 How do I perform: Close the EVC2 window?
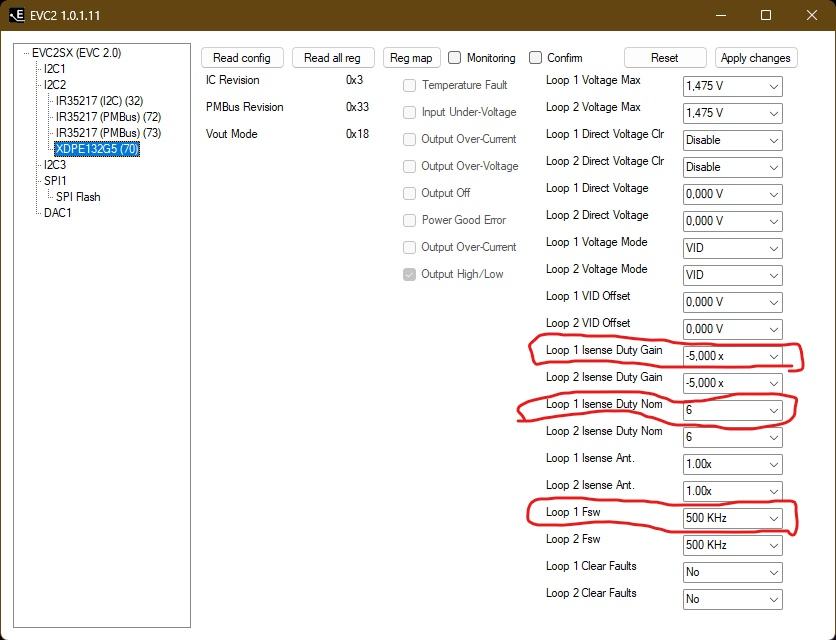[812, 15]
